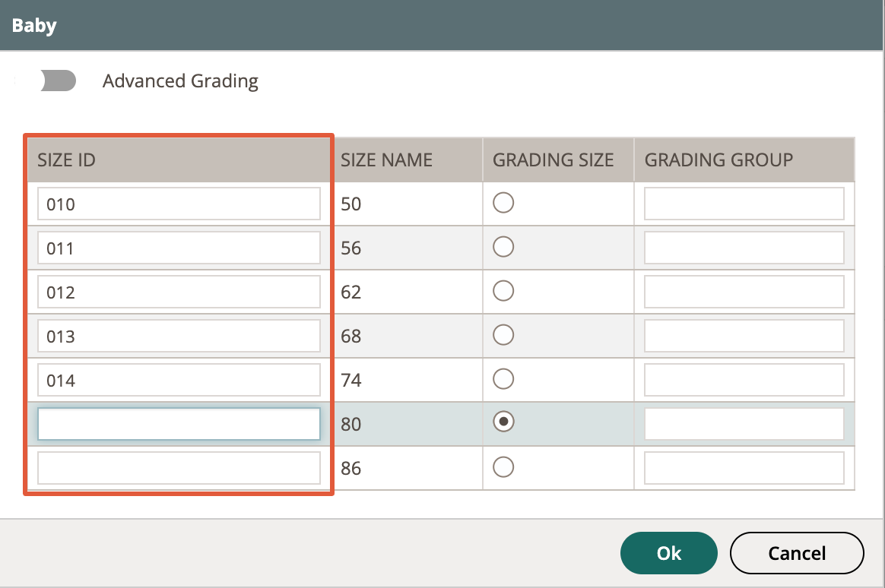Click the selected radio for size 80
Viewport: 885px width, 588px height.
tap(503, 422)
